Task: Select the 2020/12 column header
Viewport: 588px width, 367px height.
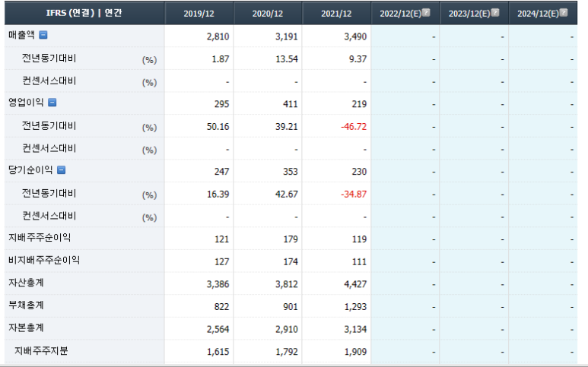Action: point(268,14)
